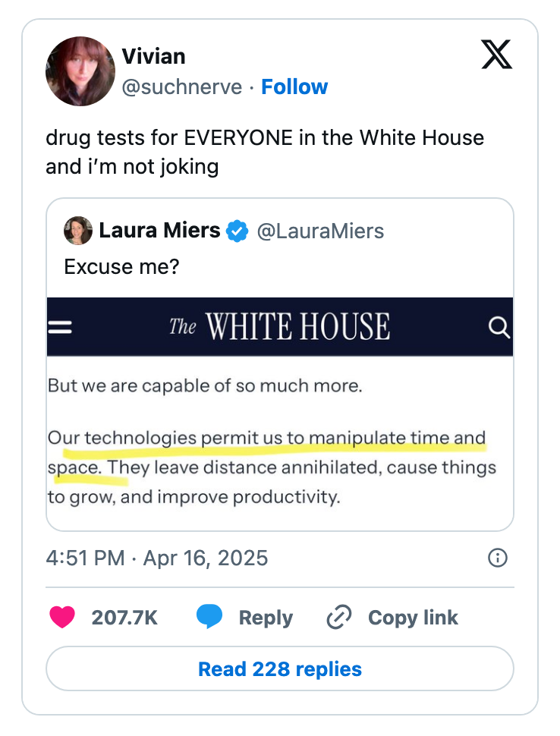Open the tweet timestamp Apr 16, 2025

coord(157,558)
